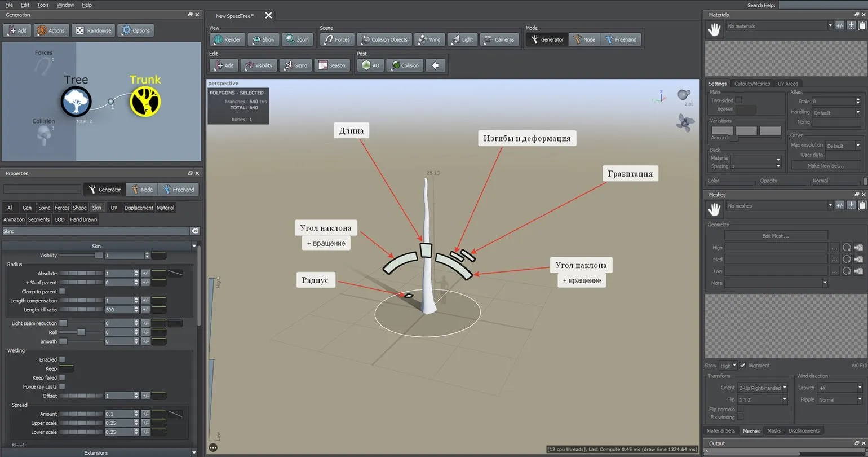868x457 pixels.
Task: Click the Edit Mesh button
Action: click(776, 236)
